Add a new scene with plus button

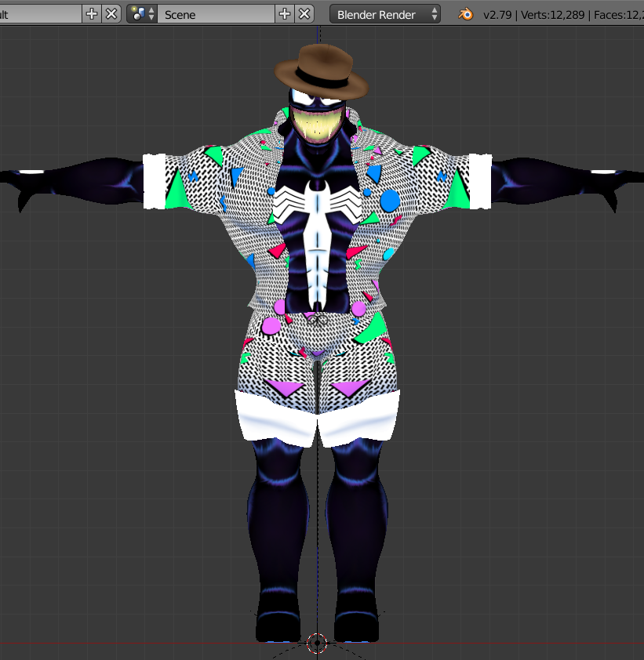(x=285, y=14)
